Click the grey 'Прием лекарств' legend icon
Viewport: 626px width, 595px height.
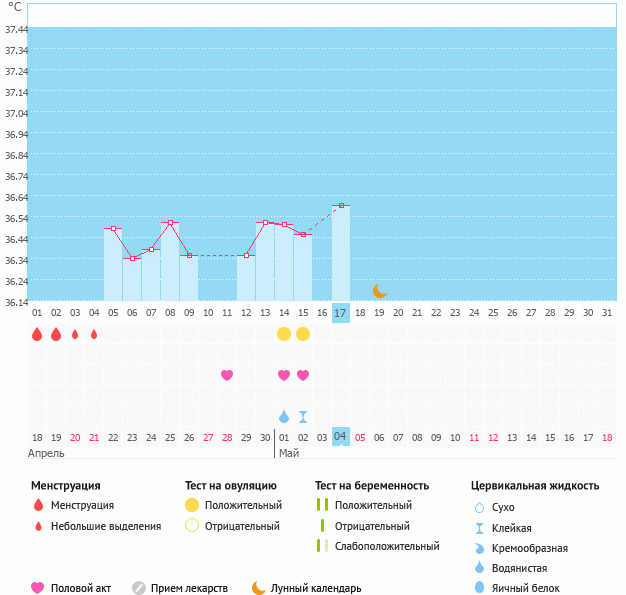click(x=139, y=588)
